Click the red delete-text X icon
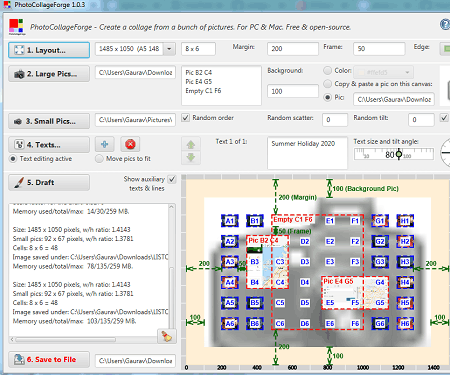The image size is (450, 375). [130, 144]
